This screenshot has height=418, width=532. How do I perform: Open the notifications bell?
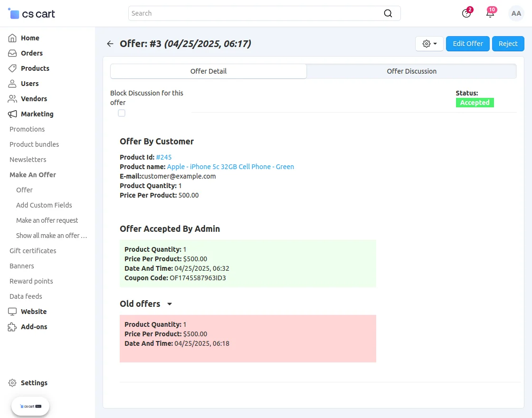pyautogui.click(x=490, y=13)
